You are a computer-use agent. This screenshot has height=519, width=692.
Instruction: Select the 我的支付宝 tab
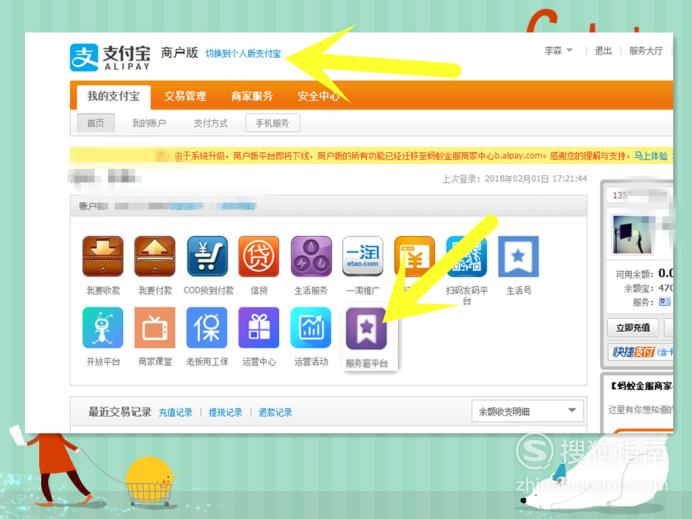(113, 96)
